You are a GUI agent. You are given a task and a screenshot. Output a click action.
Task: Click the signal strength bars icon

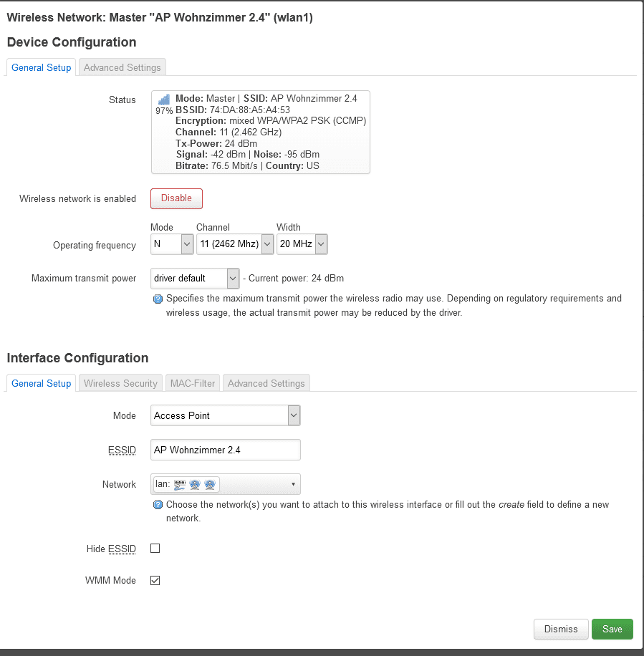pos(163,99)
